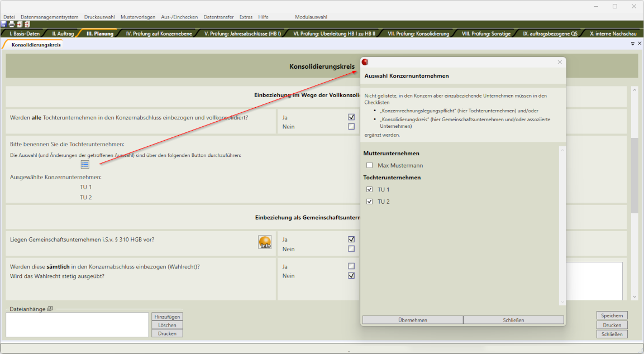Open the Datenmanagementsystem menu
Viewport: 644px width, 354px height.
click(50, 17)
